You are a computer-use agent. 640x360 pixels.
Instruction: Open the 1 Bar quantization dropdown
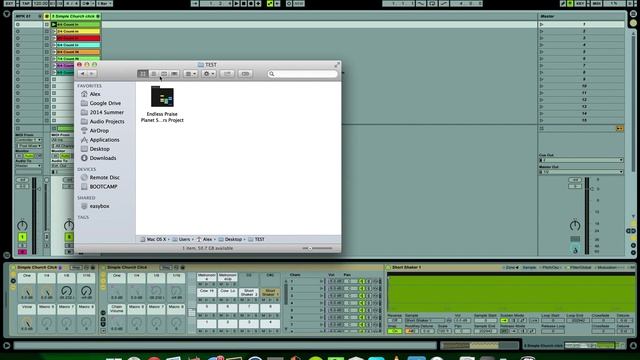(x=104, y=3)
